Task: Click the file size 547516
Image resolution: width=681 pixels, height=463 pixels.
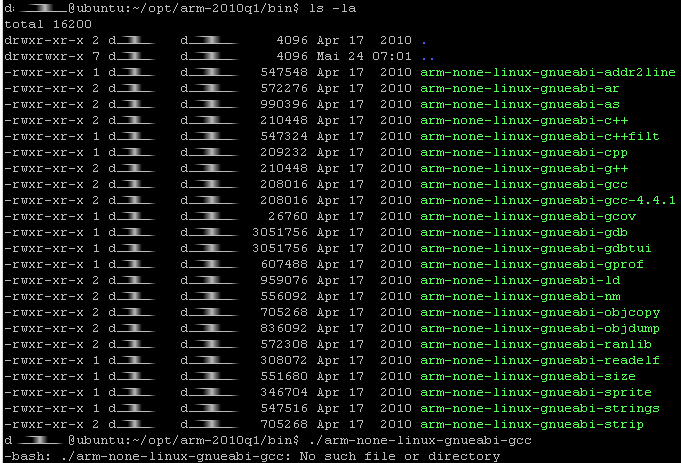Action: 284,408
